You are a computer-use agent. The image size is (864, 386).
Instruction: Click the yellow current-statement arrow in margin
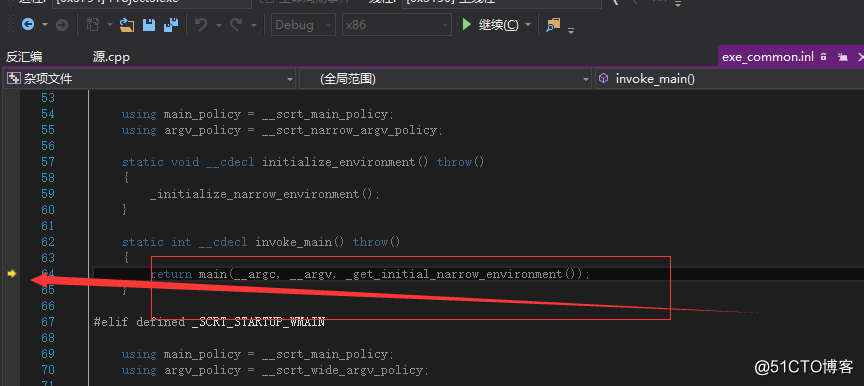tap(12, 274)
